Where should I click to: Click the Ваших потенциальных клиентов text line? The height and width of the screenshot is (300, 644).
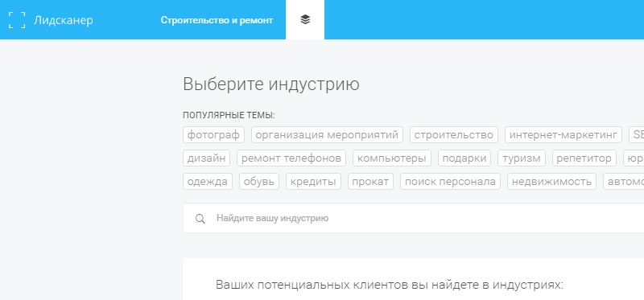click(390, 285)
